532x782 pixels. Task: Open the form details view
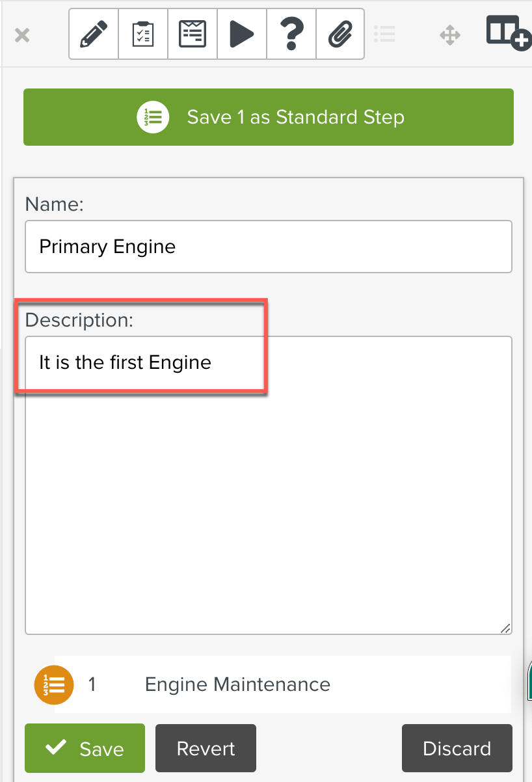(x=192, y=34)
